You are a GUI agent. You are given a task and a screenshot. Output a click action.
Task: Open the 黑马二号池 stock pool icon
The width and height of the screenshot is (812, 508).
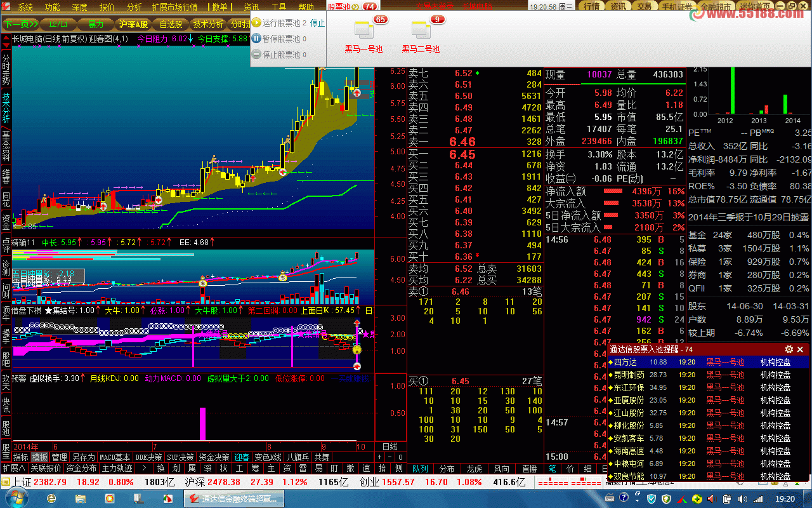click(421, 34)
